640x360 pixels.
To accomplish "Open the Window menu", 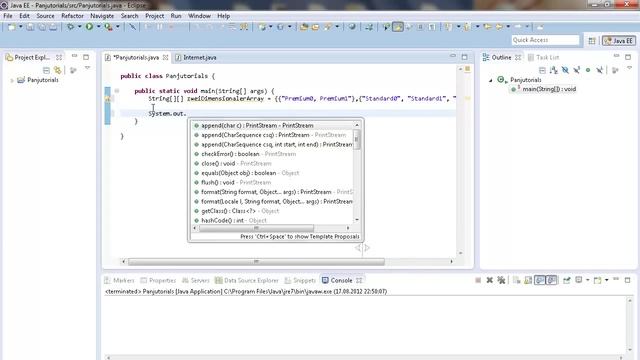I will click(199, 16).
